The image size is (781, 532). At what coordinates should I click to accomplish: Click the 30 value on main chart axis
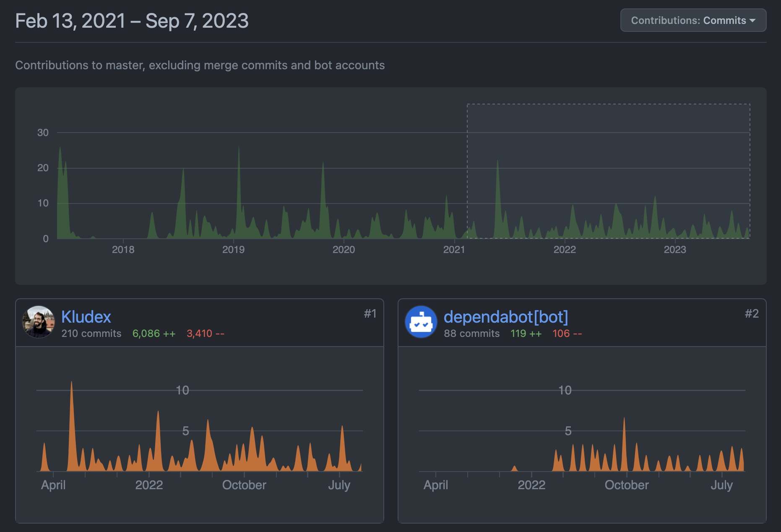43,133
